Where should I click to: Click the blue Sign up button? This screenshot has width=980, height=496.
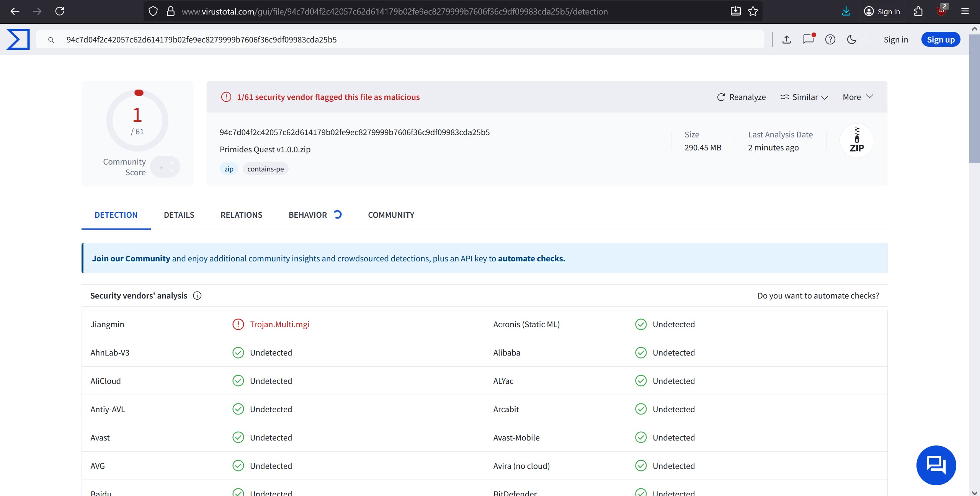coord(941,40)
